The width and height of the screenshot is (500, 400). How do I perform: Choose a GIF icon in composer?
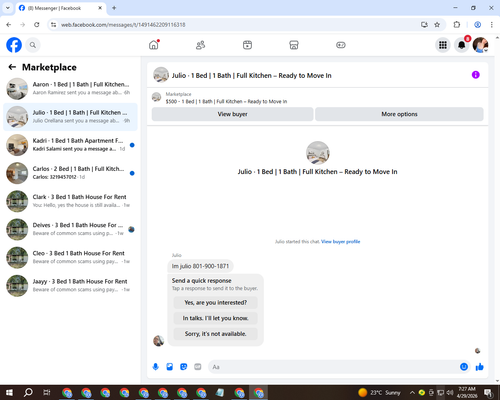pos(198,367)
